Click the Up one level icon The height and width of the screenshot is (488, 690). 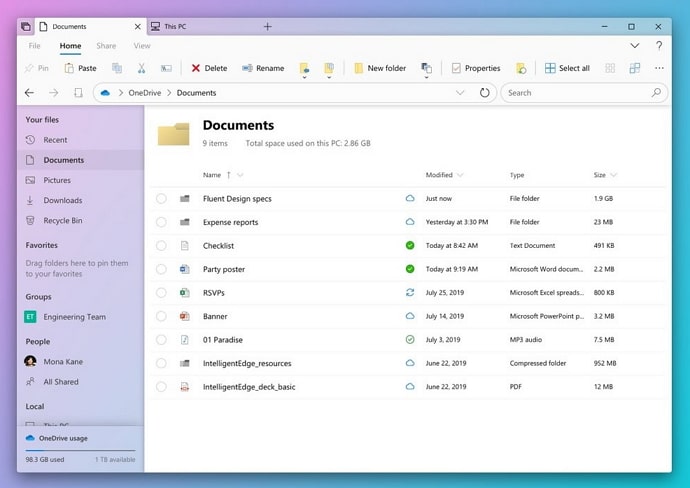coord(78,92)
